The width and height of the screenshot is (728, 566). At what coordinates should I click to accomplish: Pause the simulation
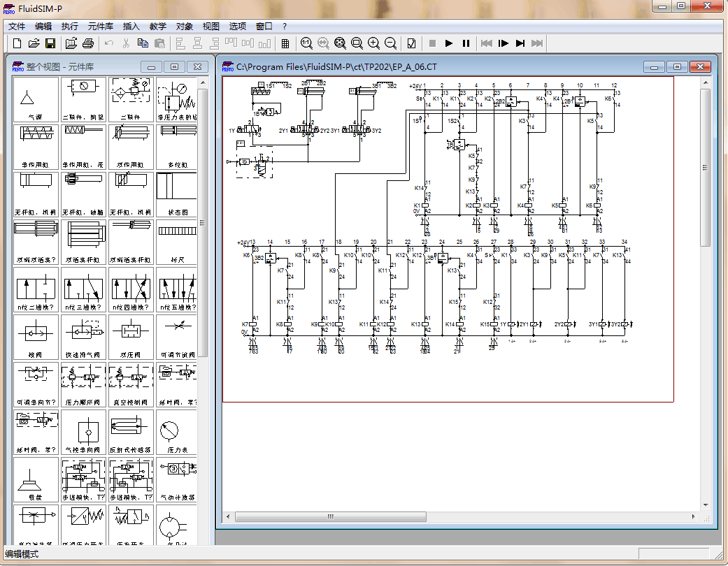466,43
